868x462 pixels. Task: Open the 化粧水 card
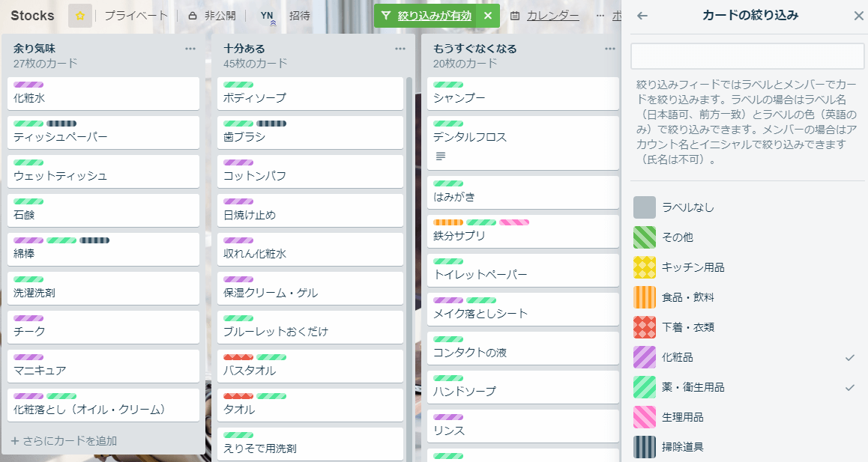click(x=103, y=94)
